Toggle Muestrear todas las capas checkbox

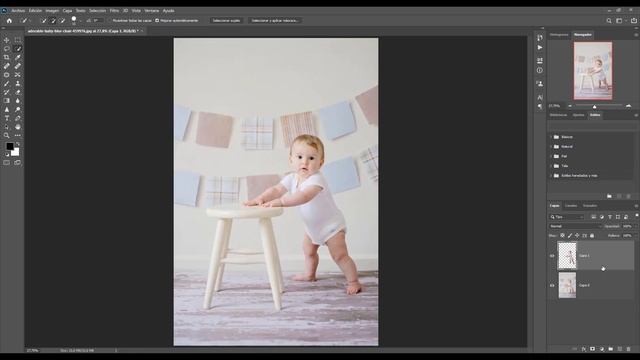[x=109, y=20]
